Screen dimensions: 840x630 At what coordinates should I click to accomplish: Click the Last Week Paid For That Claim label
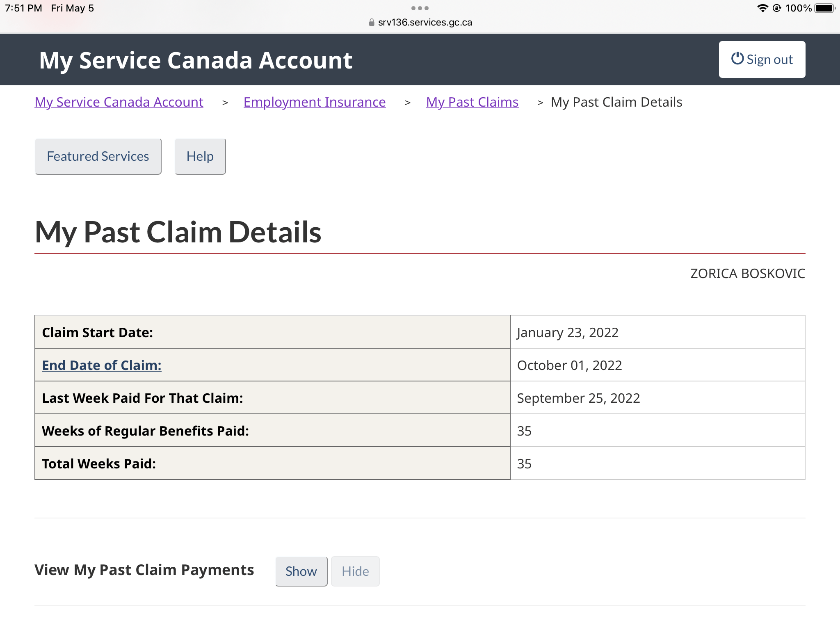(x=142, y=398)
